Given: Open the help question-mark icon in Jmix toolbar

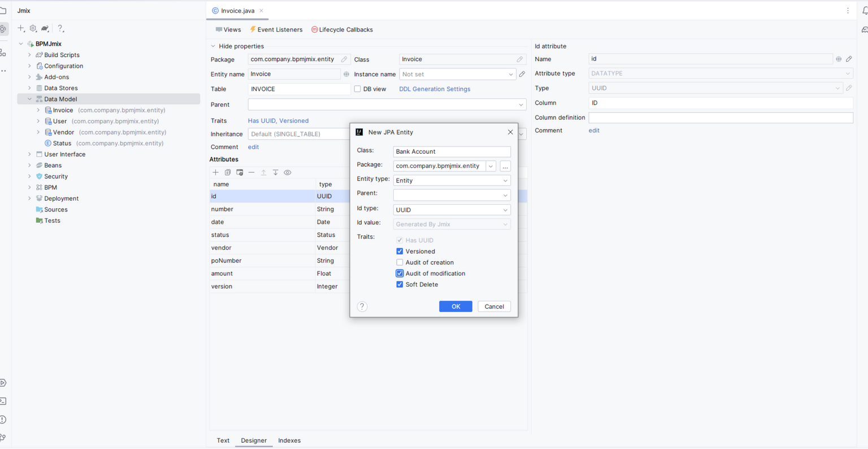Looking at the screenshot, I should tap(60, 28).
